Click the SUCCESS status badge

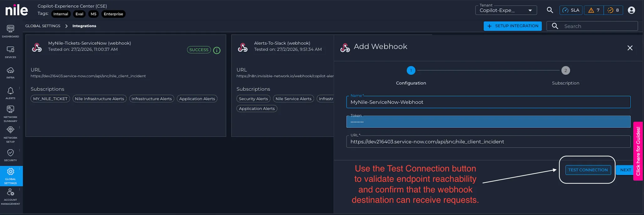tap(199, 50)
